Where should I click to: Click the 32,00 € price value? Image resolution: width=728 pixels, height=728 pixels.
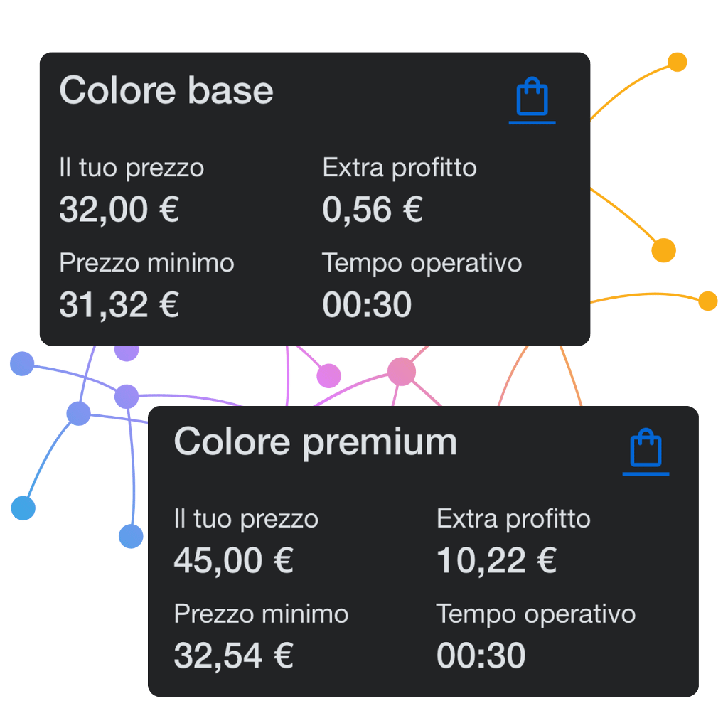pos(119,210)
